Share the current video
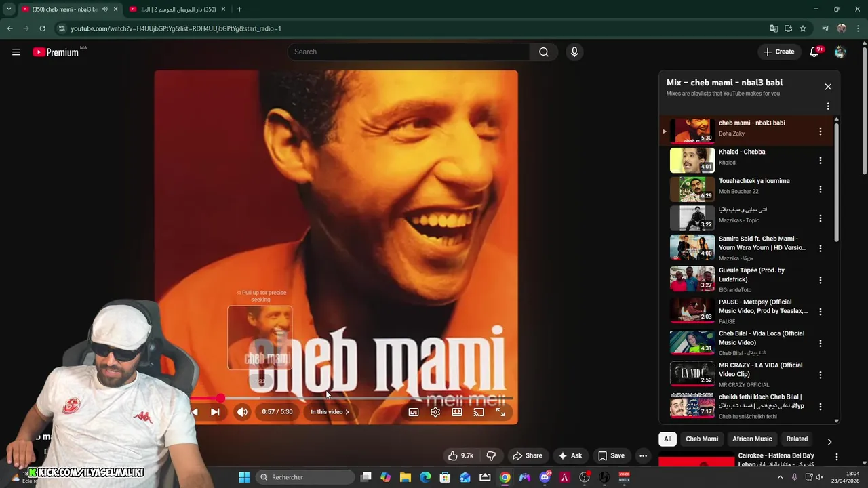 527,456
